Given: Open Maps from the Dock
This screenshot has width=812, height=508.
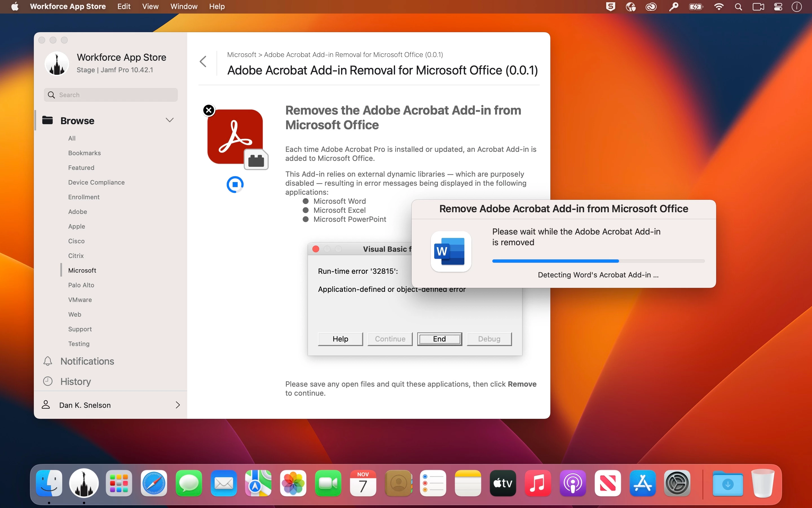Looking at the screenshot, I should pyautogui.click(x=258, y=483).
